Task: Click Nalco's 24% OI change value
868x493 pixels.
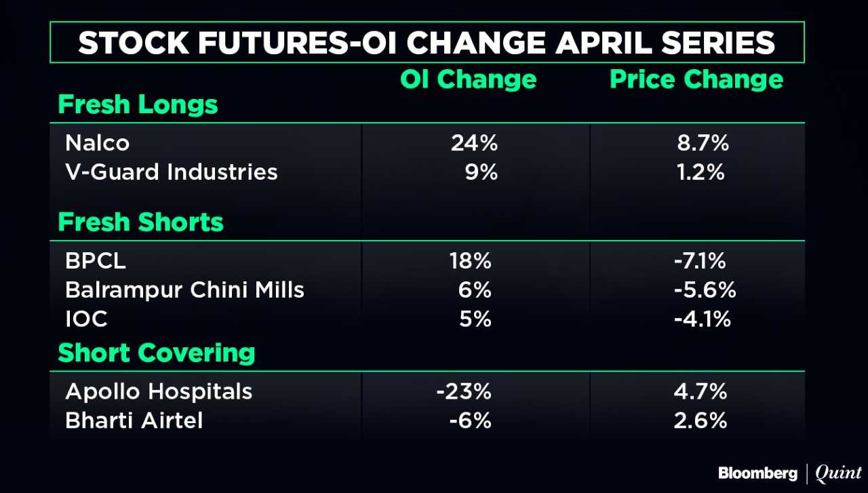Action: point(474,143)
